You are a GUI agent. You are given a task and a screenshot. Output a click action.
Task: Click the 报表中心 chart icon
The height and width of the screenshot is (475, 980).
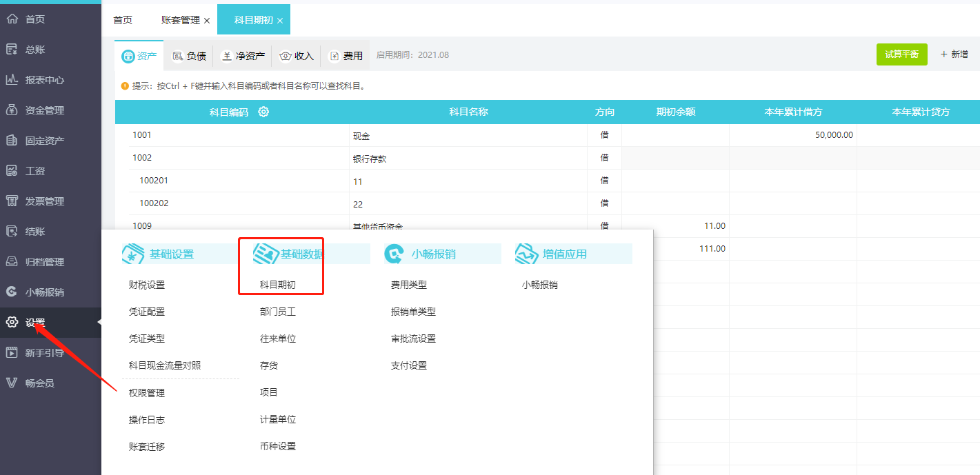(x=12, y=80)
